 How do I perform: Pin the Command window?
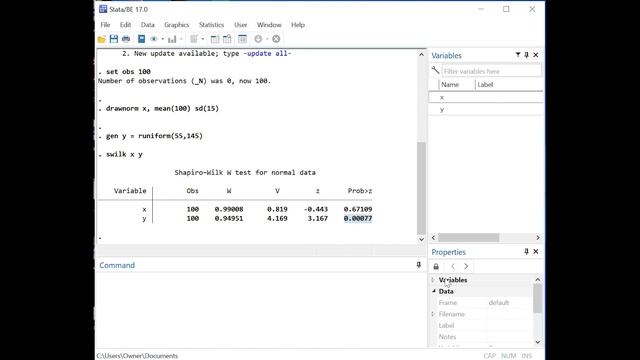(x=418, y=265)
